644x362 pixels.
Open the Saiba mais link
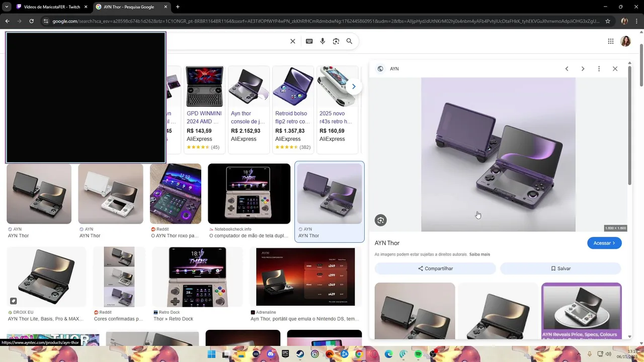479,254
